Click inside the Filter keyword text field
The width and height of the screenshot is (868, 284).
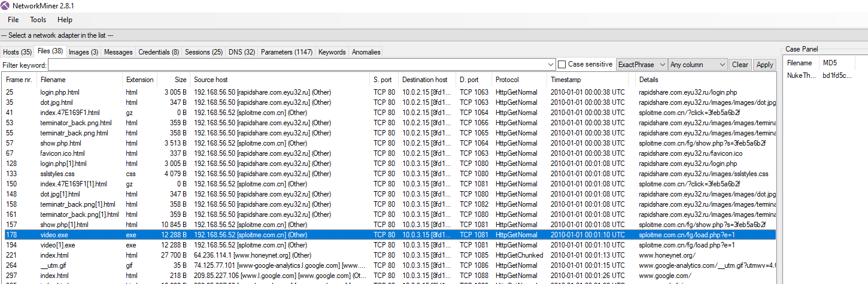pos(299,65)
